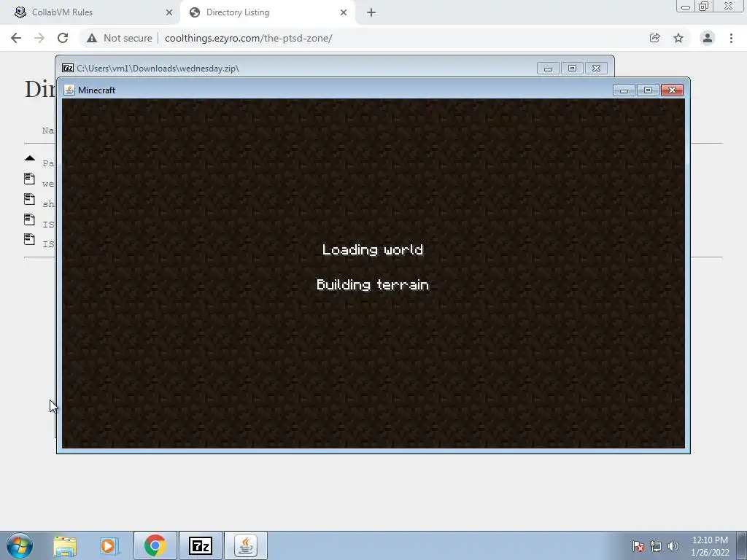Close the 7-Zip wednesday.zip window
The height and width of the screenshot is (560, 747).
(596, 69)
